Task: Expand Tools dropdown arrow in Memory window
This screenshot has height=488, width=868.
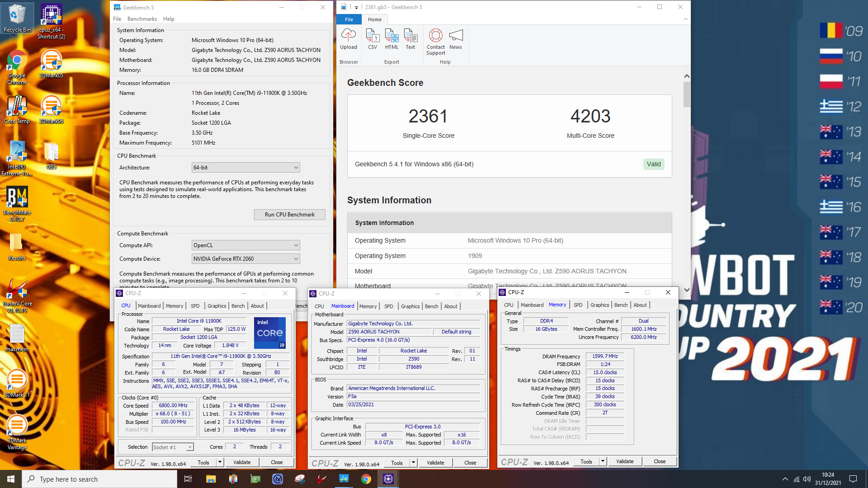Action: point(603,461)
